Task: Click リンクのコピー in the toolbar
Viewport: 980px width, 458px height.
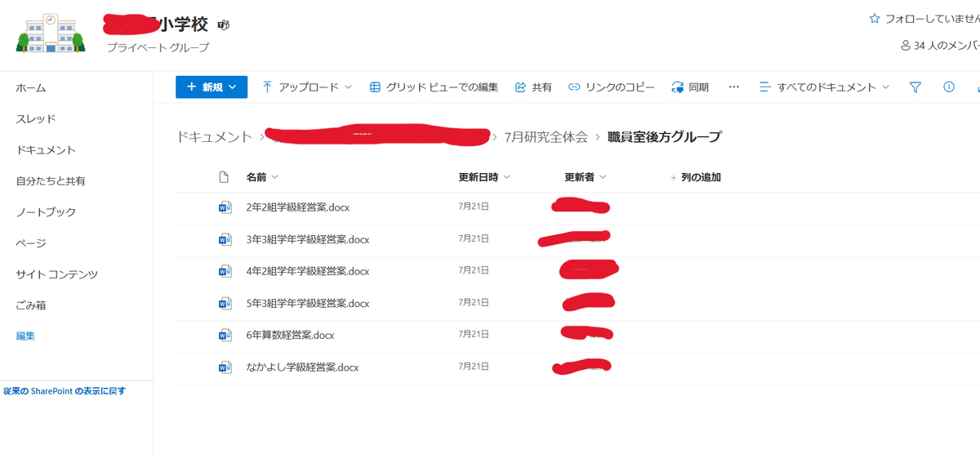Action: click(612, 87)
